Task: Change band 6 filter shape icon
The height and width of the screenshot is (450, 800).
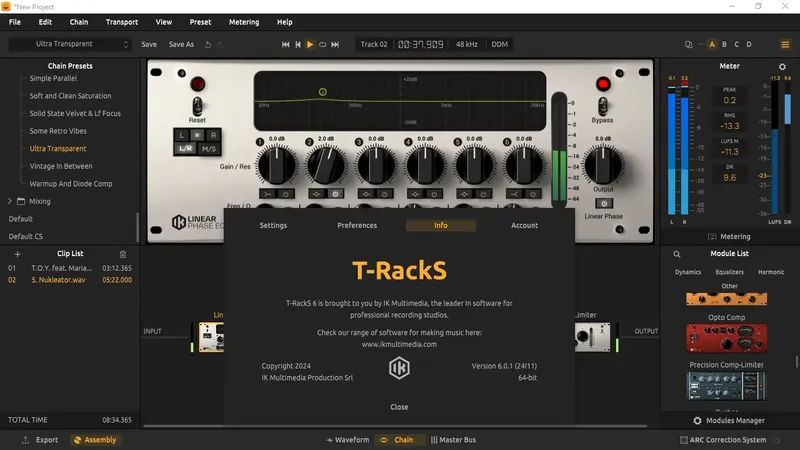Action: [x=515, y=194]
